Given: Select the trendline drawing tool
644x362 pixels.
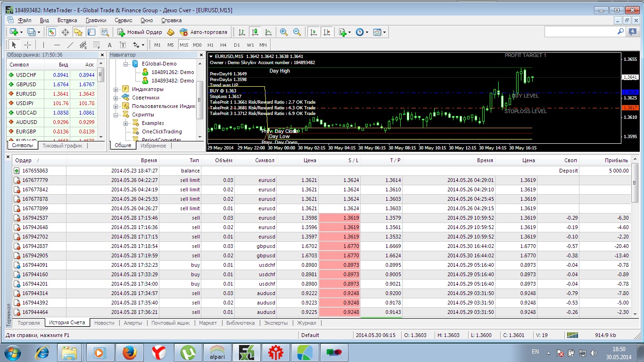Looking at the screenshot, I should 70,45.
